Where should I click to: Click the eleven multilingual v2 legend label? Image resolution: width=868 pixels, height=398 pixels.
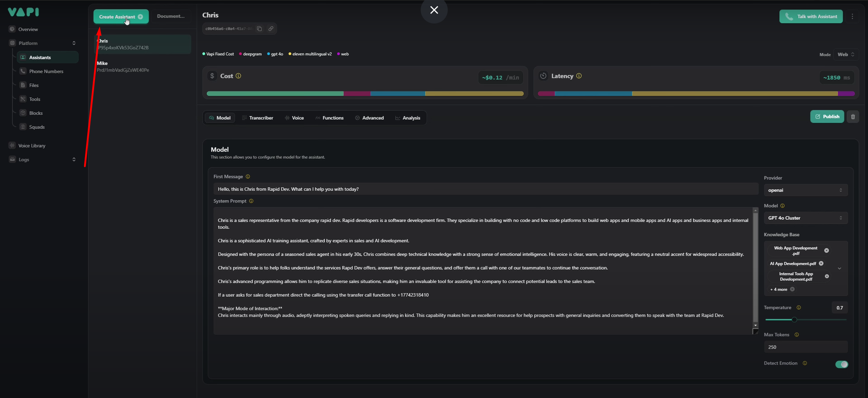312,54
